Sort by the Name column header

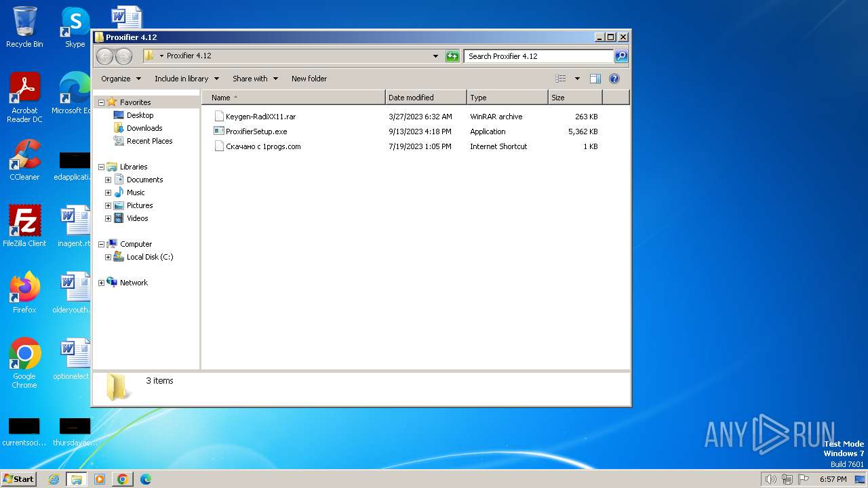(294, 98)
